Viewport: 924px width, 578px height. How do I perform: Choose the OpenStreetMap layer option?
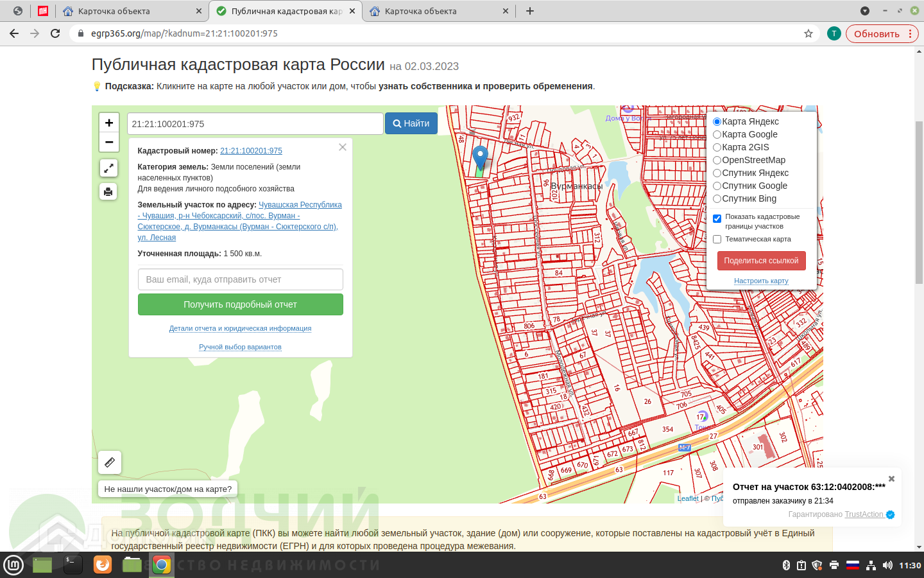[717, 160]
